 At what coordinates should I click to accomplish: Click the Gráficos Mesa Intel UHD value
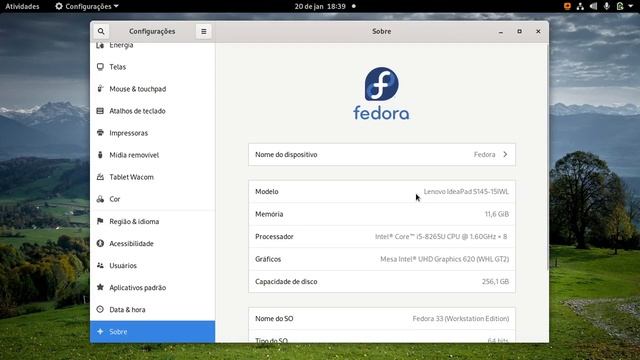coord(444,259)
